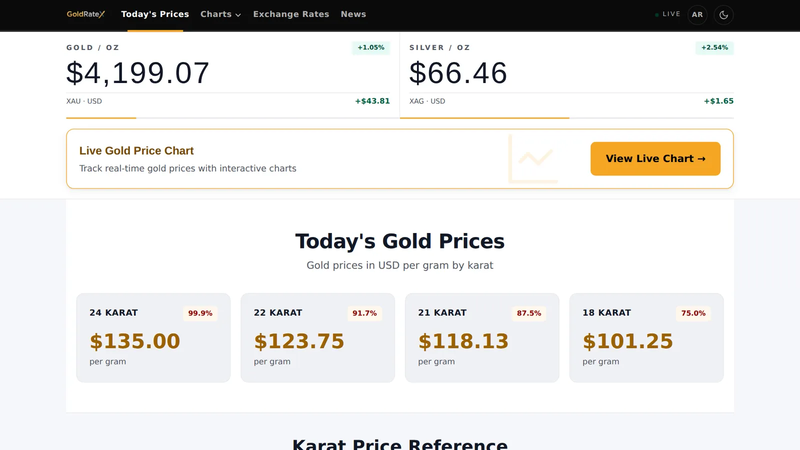The height and width of the screenshot is (450, 800).
Task: Open the News section
Action: coord(353,14)
